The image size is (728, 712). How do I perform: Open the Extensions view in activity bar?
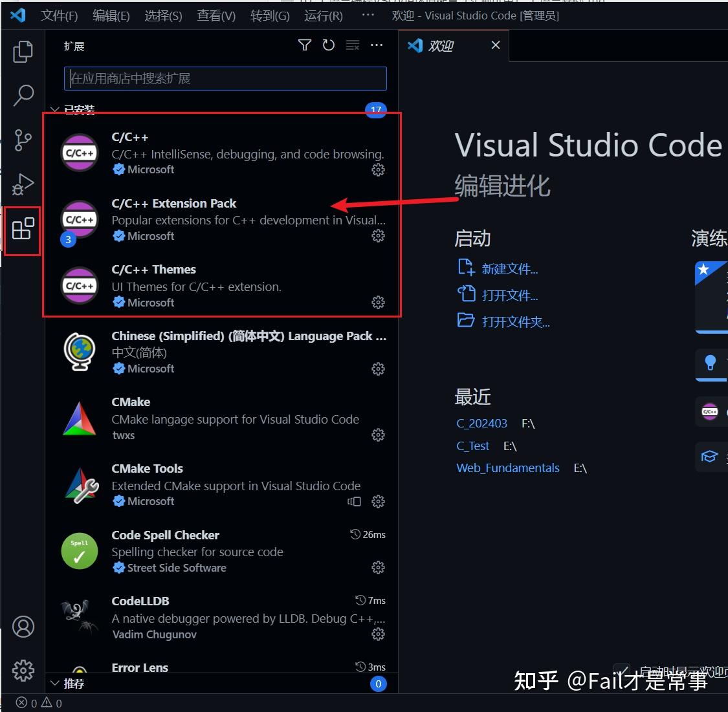(23, 230)
